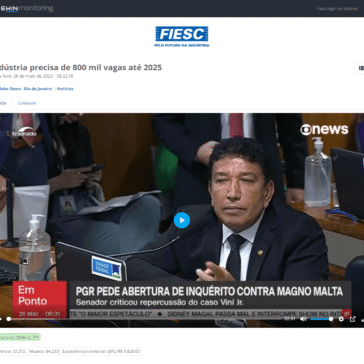The height and width of the screenshot is (364, 364).
Task: Open the Globo News Rio de Janeiro link
Action: 25,89
